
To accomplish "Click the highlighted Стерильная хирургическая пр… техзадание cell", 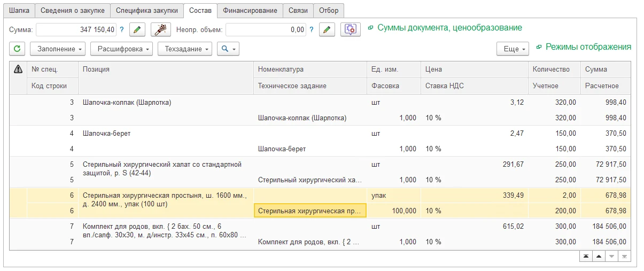I will 310,211.
